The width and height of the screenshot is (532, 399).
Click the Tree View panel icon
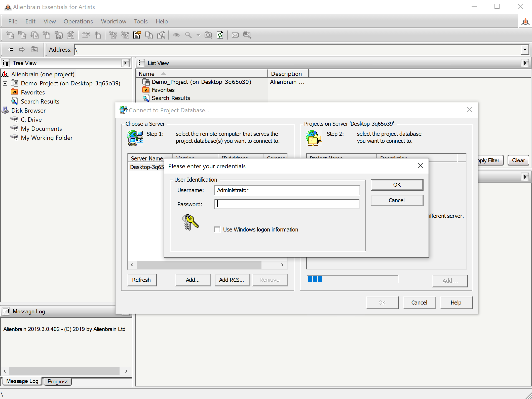pos(6,63)
